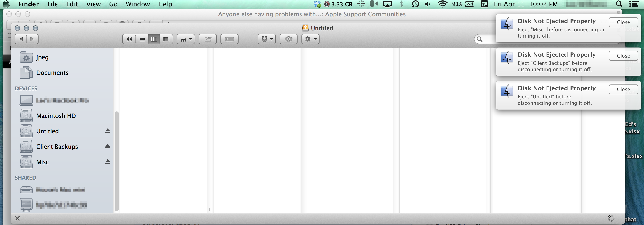644x225 pixels.
Task: Click the DEVICES sidebar heading
Action: click(x=26, y=88)
